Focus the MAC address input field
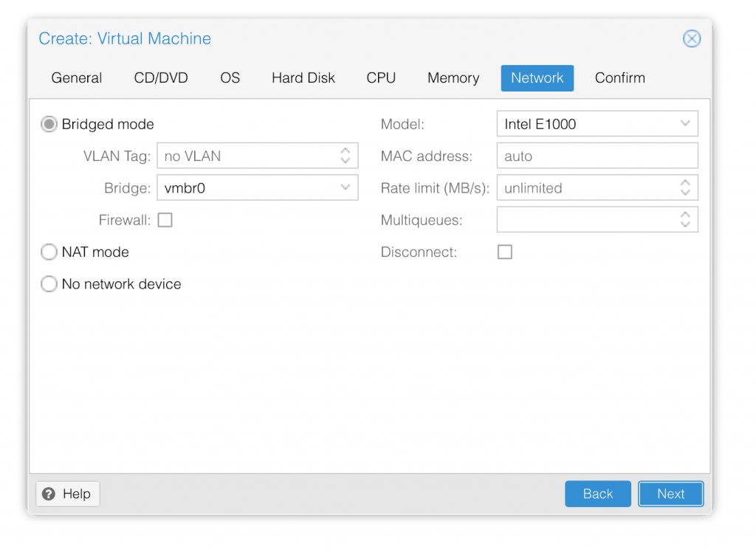The width and height of the screenshot is (756, 549). coord(597,156)
